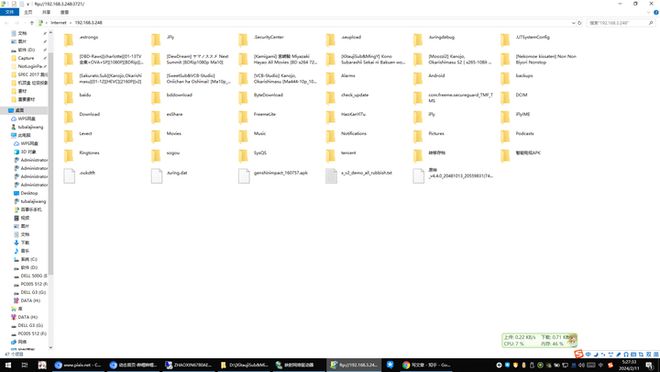Select the turing.dat file
Image resolution: width=660 pixels, height=372 pixels.
169,176
